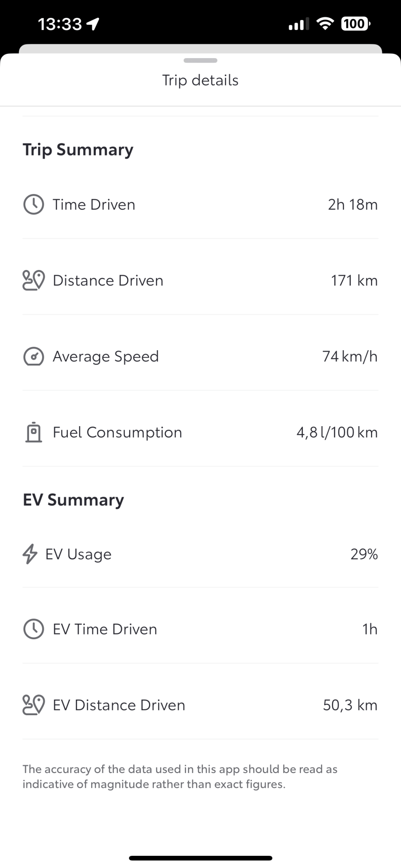Tap the 13:33 clock in status bar
401x868 pixels.
click(x=60, y=24)
